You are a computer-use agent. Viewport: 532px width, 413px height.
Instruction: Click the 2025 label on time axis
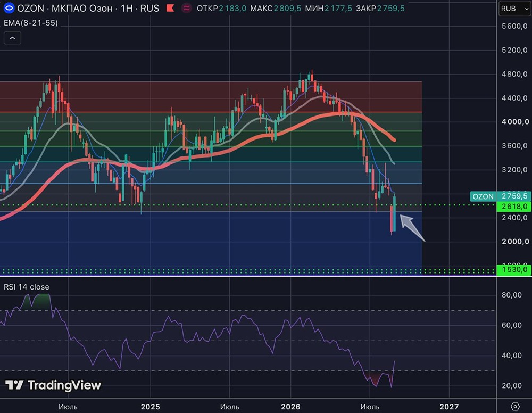point(151,407)
